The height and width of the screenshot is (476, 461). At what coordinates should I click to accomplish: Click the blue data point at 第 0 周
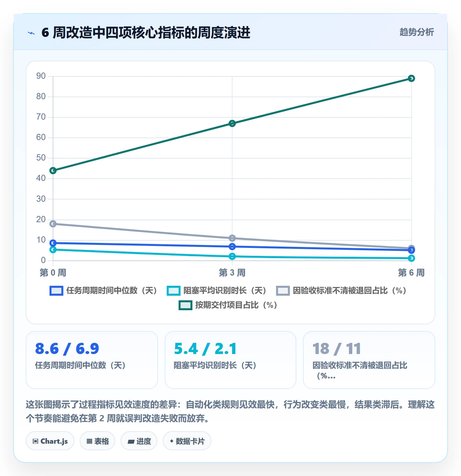[53, 243]
